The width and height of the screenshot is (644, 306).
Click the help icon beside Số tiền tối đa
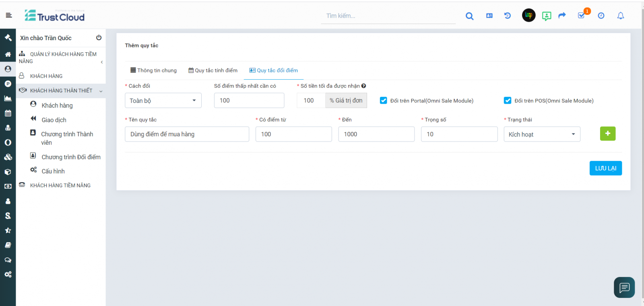click(x=363, y=86)
